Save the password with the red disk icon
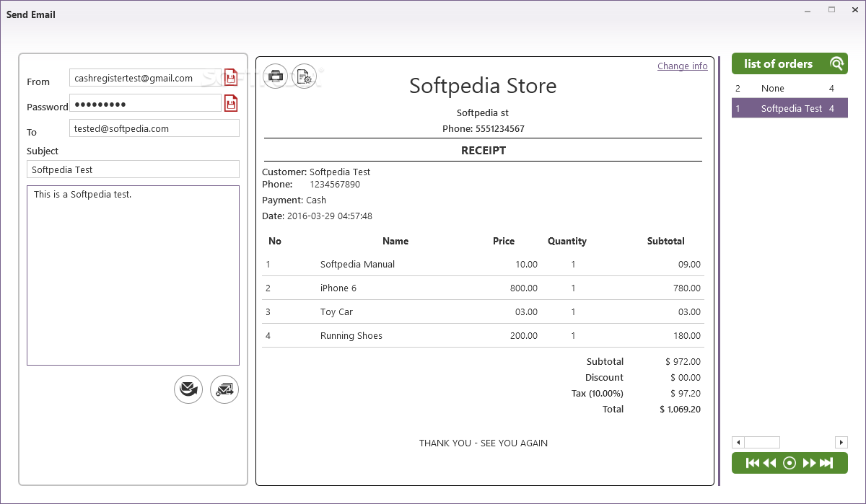Image resolution: width=866 pixels, height=504 pixels. coord(231,104)
